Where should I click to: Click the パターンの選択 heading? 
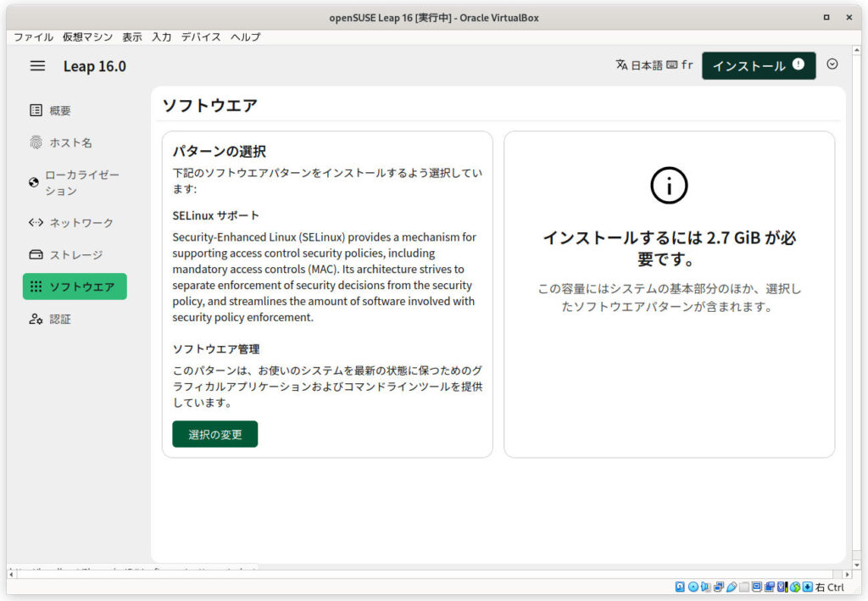(x=220, y=151)
